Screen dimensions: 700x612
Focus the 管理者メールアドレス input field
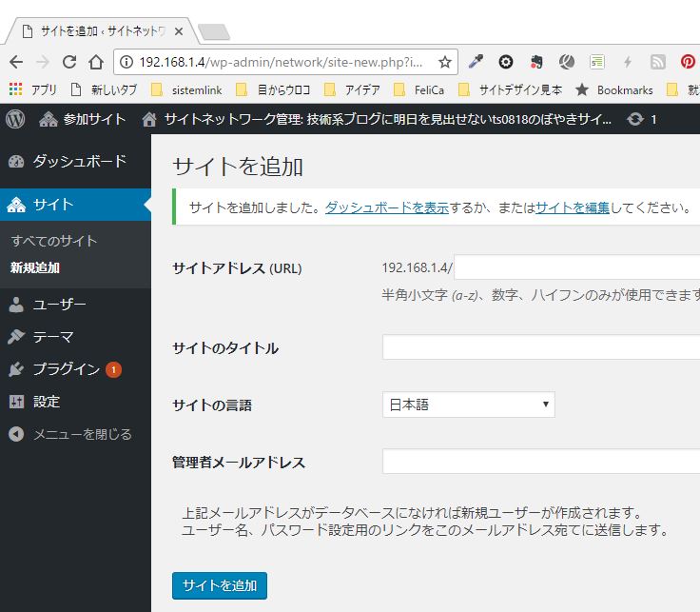tap(541, 462)
